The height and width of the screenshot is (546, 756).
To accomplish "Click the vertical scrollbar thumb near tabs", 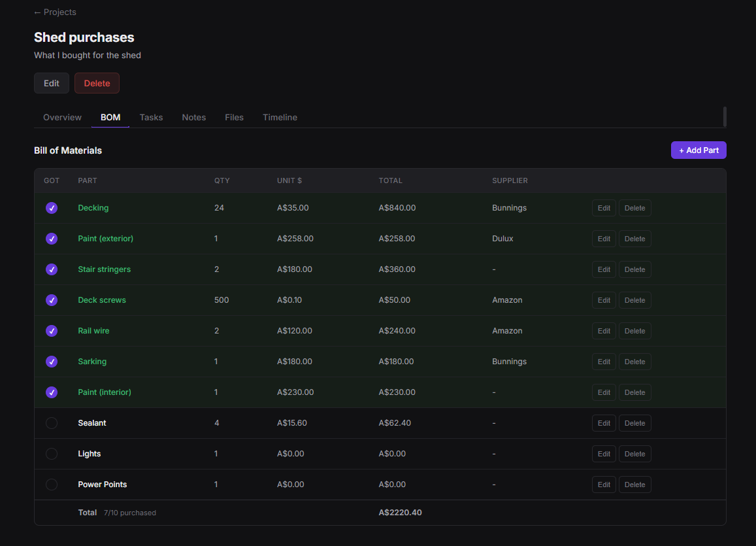I will pos(725,116).
